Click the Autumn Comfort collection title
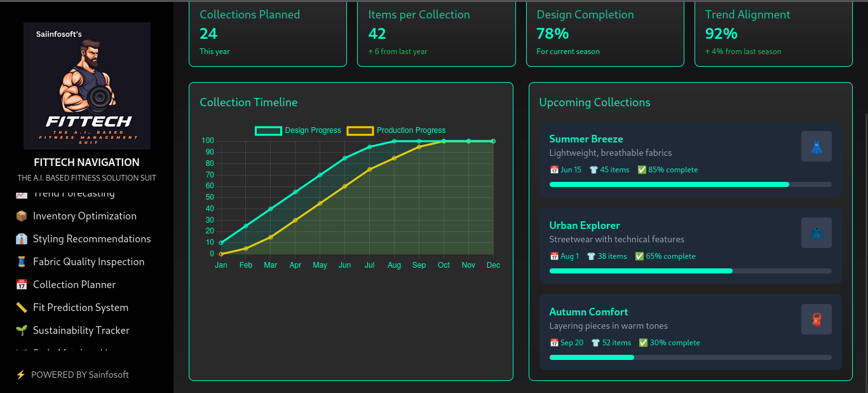868x393 pixels. 588,312
